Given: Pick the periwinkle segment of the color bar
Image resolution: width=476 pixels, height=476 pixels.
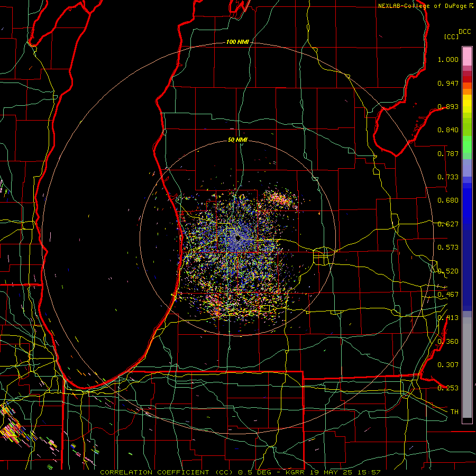Looking at the screenshot, I should pos(467,168).
